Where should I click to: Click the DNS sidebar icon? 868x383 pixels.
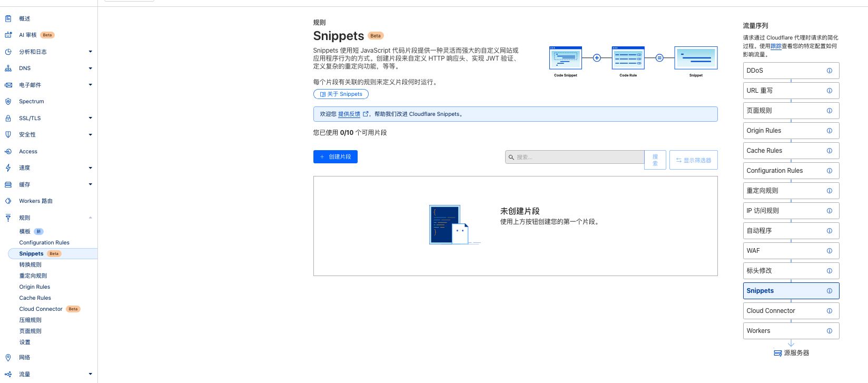8,68
